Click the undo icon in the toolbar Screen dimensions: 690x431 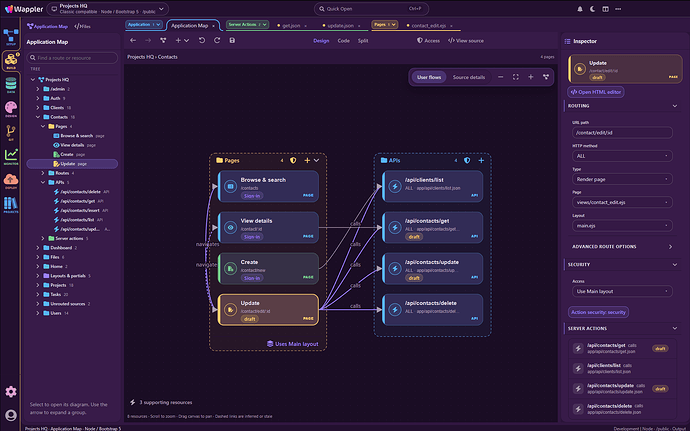[x=202, y=41]
